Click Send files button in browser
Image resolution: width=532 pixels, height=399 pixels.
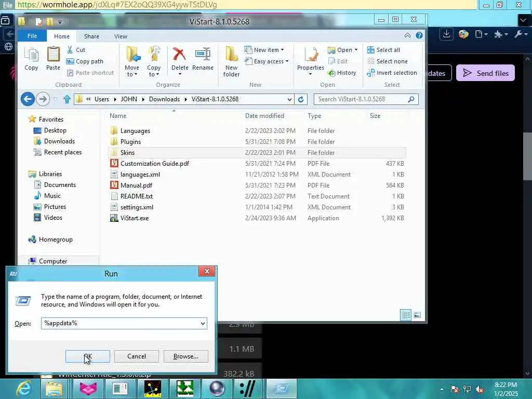pyautogui.click(x=485, y=73)
